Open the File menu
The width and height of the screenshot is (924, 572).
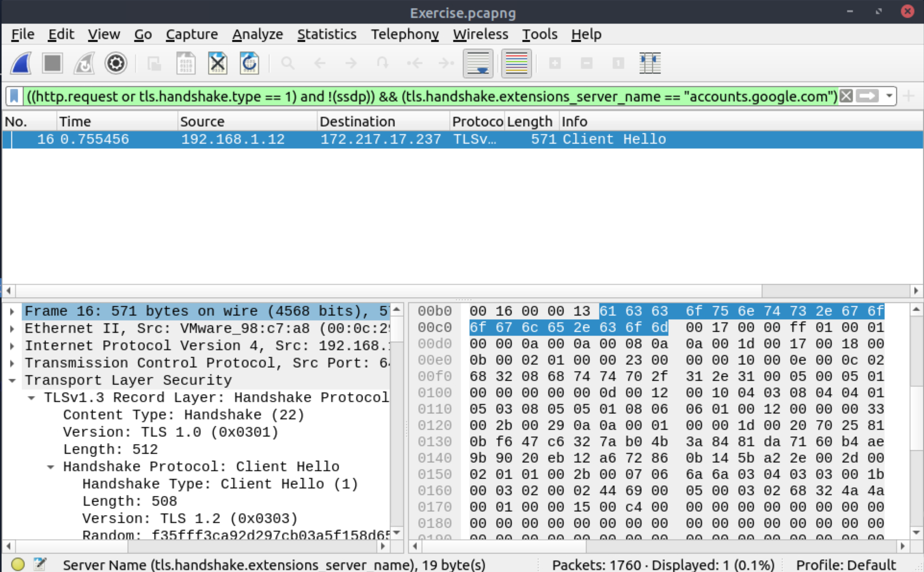23,35
